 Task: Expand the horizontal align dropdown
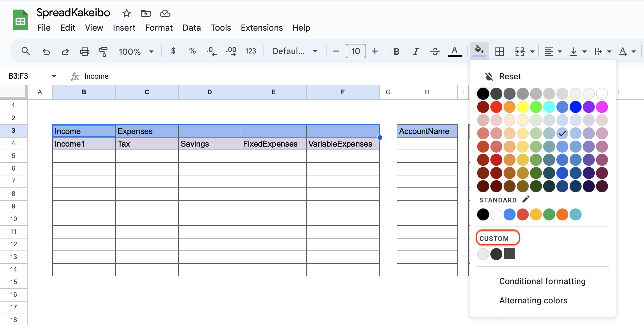coord(560,51)
